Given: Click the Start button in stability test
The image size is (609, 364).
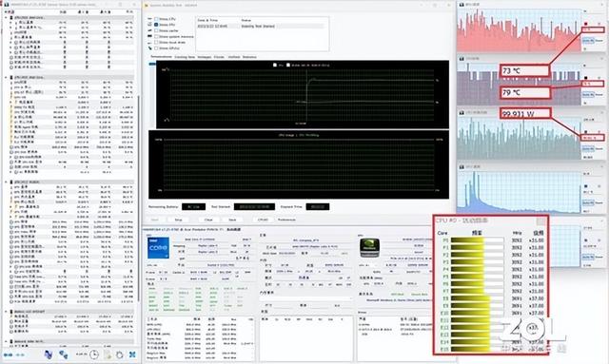Looking at the screenshot, I should pos(154,220).
